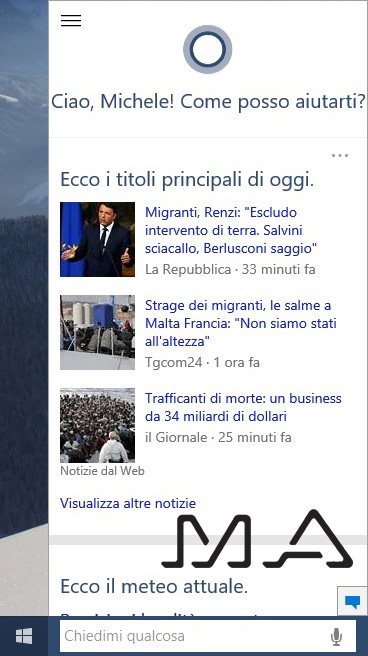
Task: Open the Windows Start button
Action: pos(24,636)
